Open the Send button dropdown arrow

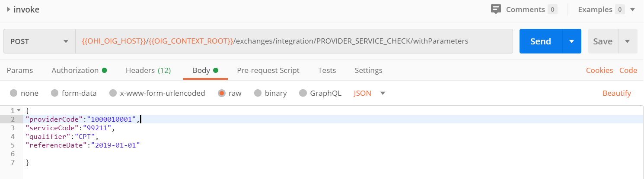(x=572, y=41)
